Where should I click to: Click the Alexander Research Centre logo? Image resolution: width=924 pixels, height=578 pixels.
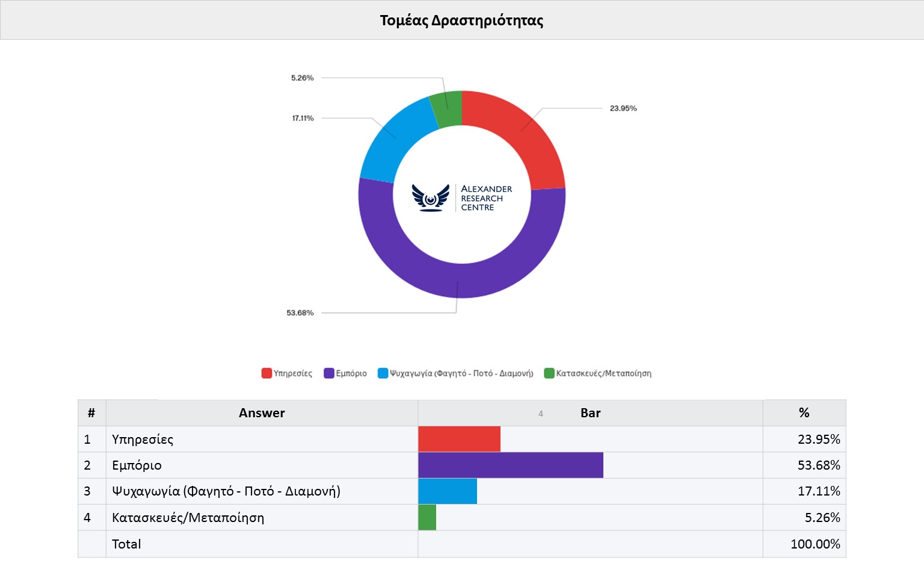461,197
